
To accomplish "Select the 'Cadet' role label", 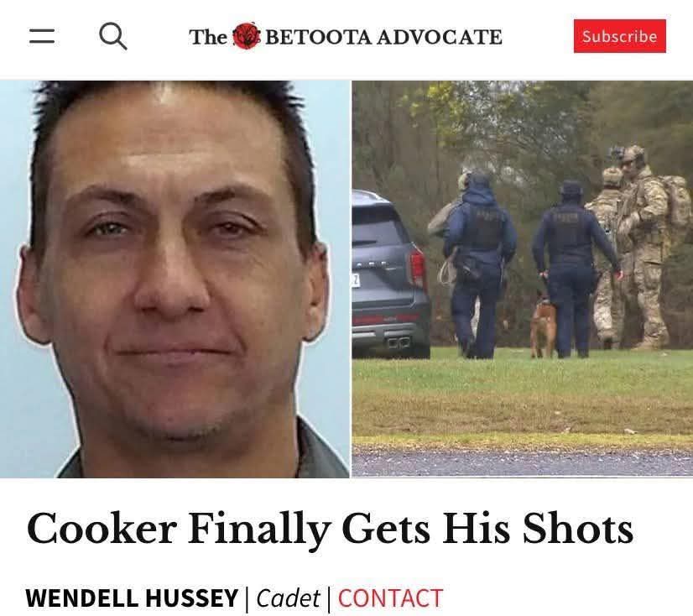I will (x=288, y=598).
